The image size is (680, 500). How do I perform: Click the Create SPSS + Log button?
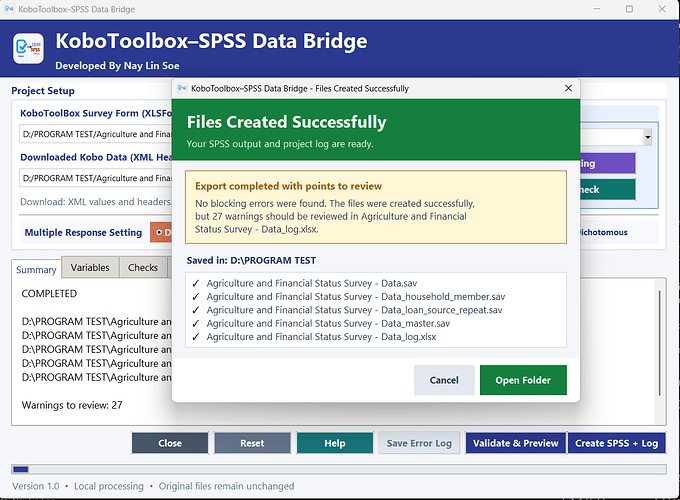617,443
